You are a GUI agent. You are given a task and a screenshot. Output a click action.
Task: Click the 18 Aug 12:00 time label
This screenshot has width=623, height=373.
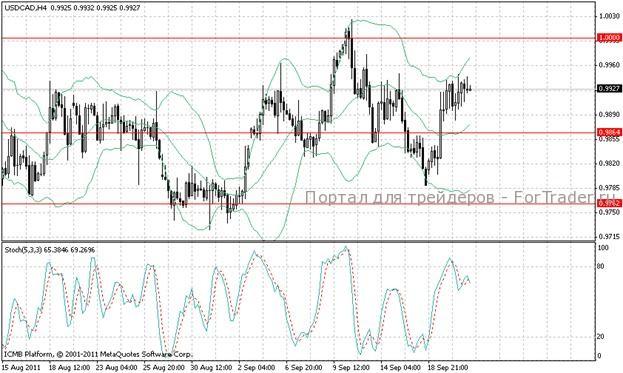pyautogui.click(x=69, y=368)
